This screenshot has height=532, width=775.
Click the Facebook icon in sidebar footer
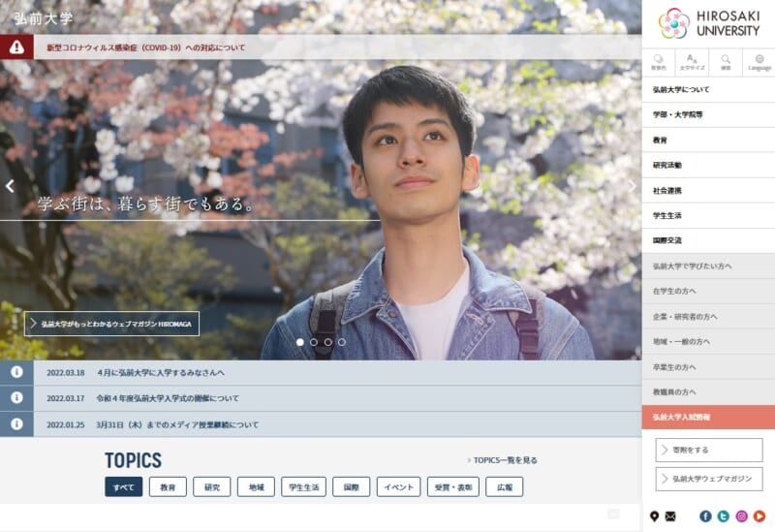click(x=705, y=516)
